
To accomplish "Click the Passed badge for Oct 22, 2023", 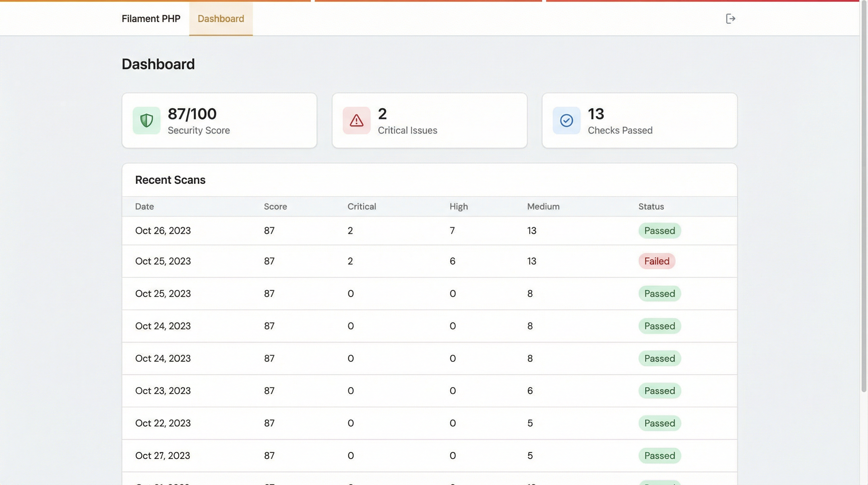I will (x=660, y=423).
